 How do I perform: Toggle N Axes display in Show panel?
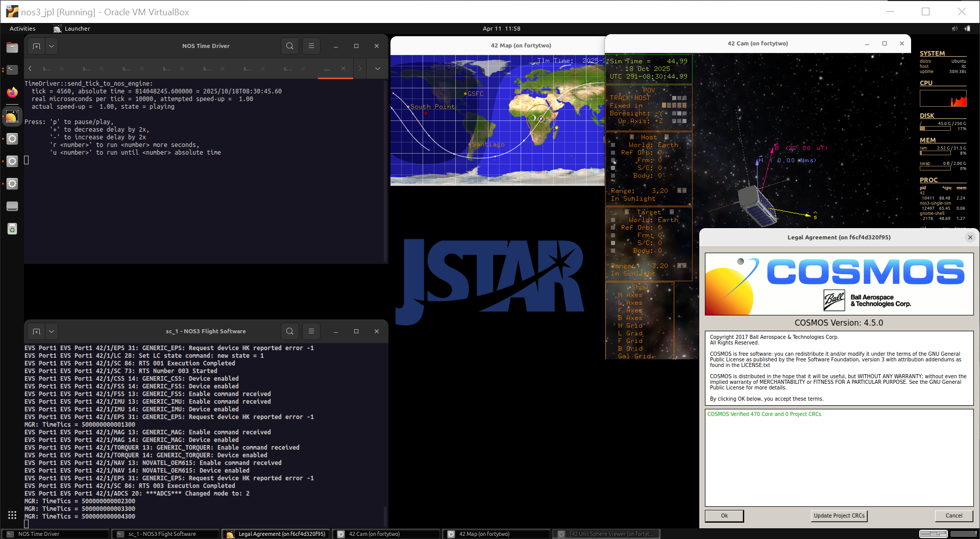click(630, 295)
